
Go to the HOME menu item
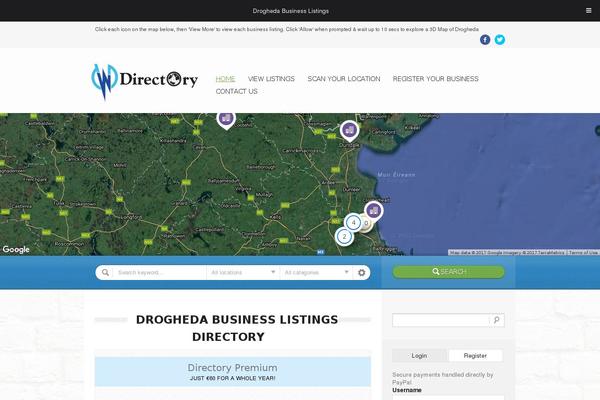[225, 79]
